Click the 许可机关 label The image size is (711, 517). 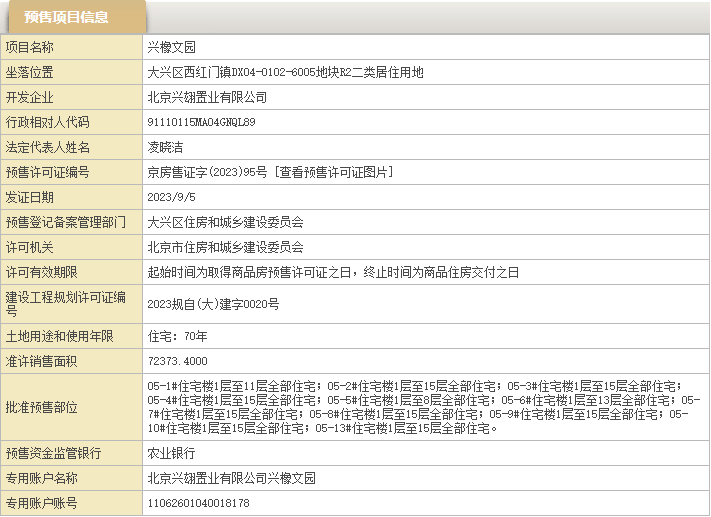(29, 247)
